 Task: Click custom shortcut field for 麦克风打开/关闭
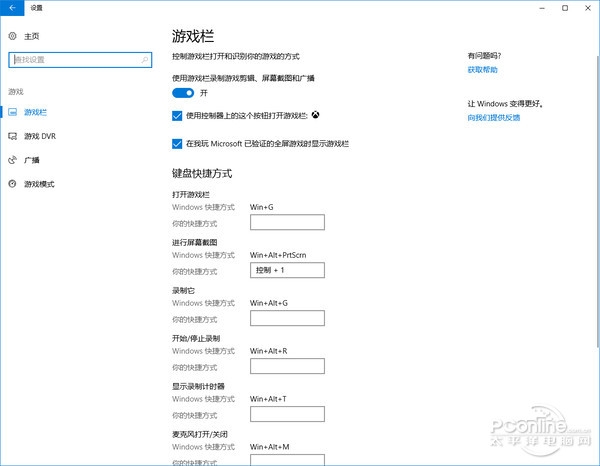[287, 460]
